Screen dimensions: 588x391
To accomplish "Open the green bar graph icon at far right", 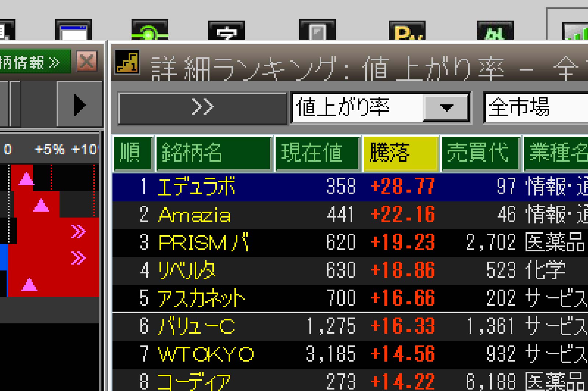I will [x=576, y=31].
